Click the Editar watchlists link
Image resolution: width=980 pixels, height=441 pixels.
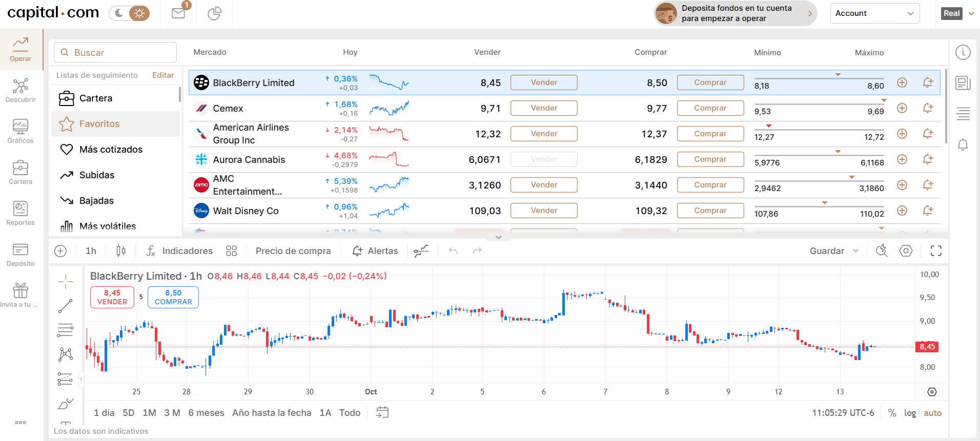click(163, 75)
